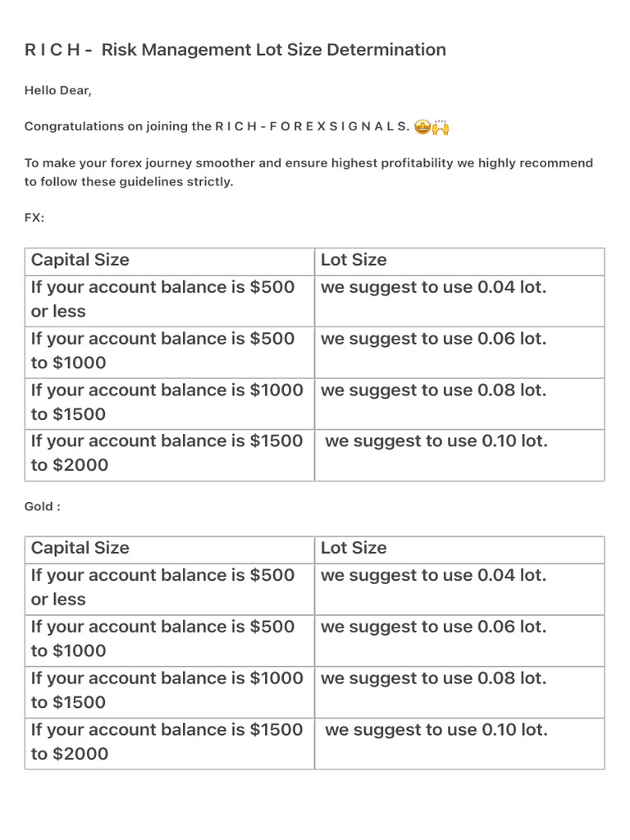Click FX row '$1500 to $2000' balance cell
This screenshot has width=630, height=840.
(169, 454)
